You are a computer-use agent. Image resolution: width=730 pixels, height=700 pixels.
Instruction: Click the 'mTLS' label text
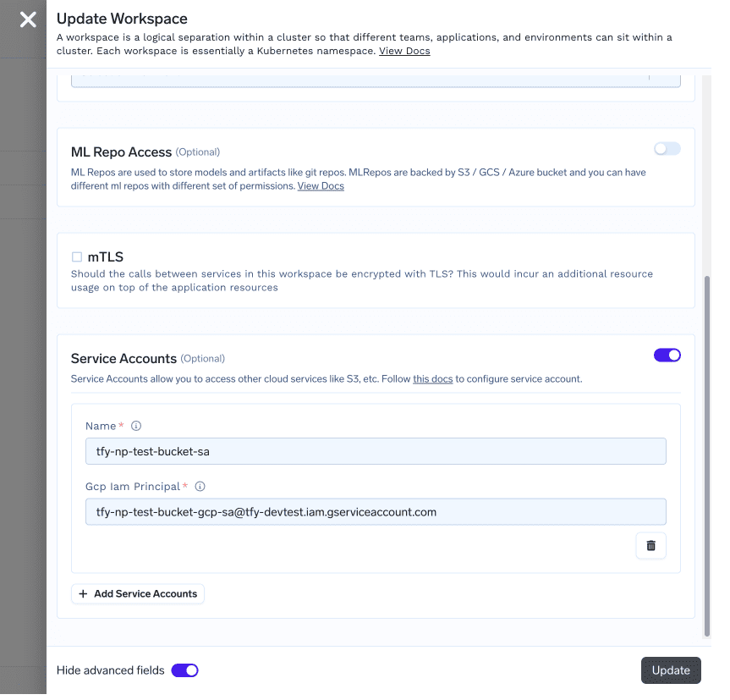point(106,259)
